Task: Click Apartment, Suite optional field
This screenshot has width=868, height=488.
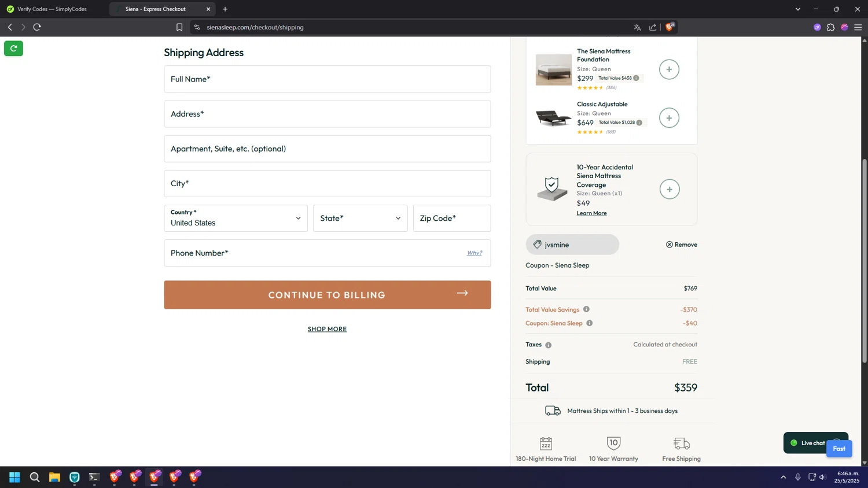Action: [x=328, y=149]
